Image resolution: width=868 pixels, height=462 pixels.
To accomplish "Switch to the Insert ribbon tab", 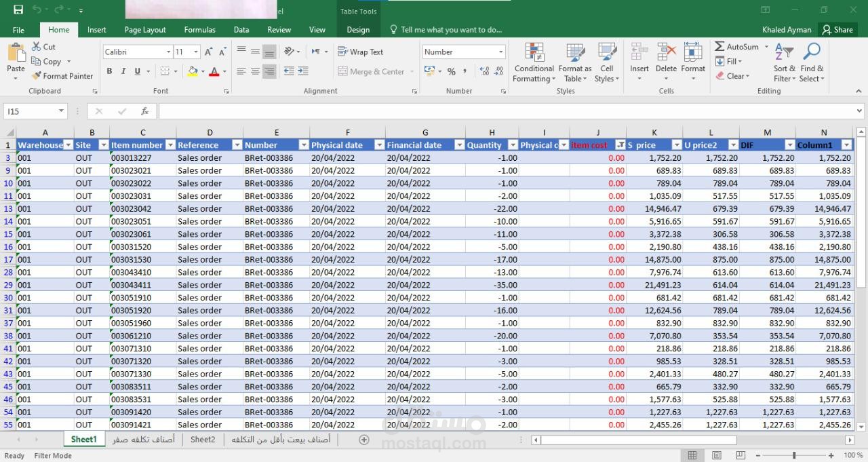I will click(96, 30).
